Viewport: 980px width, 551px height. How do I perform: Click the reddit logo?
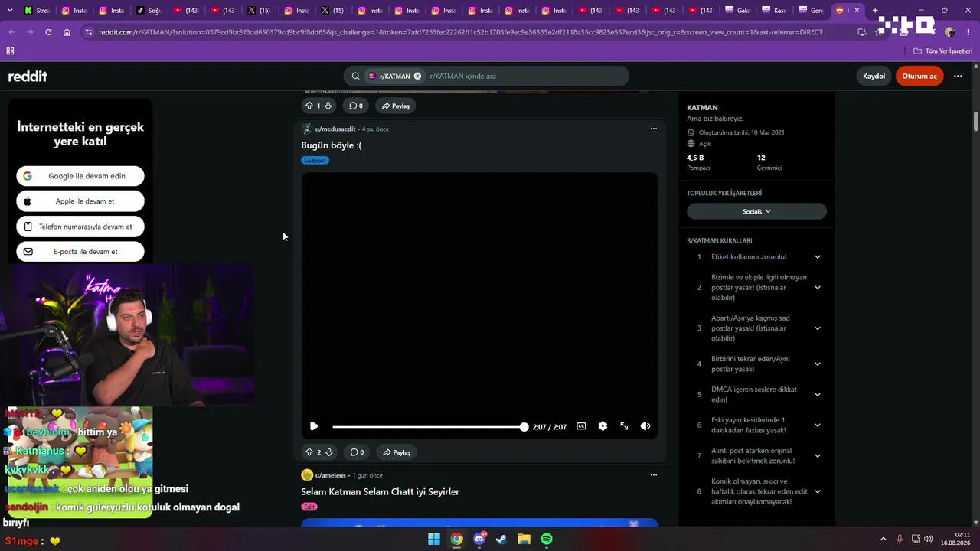coord(28,77)
